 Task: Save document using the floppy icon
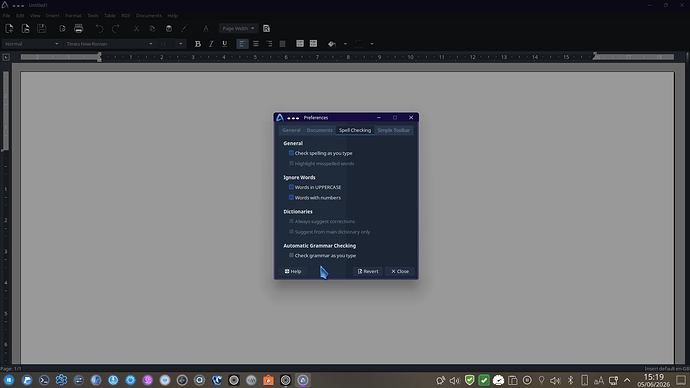coord(41,29)
